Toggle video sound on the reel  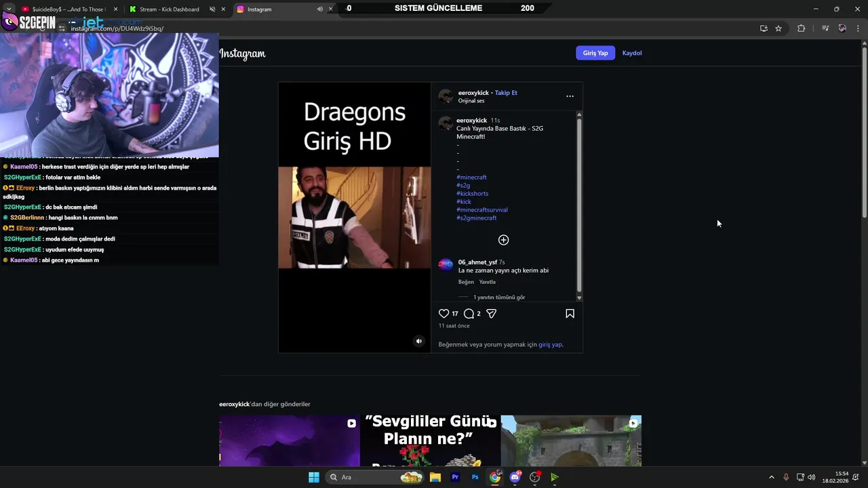point(418,341)
